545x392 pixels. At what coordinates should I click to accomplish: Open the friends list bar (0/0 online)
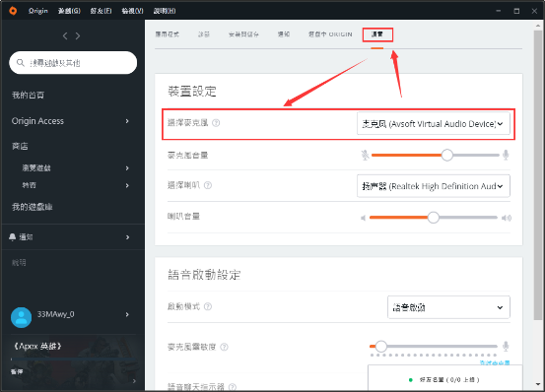444,378
